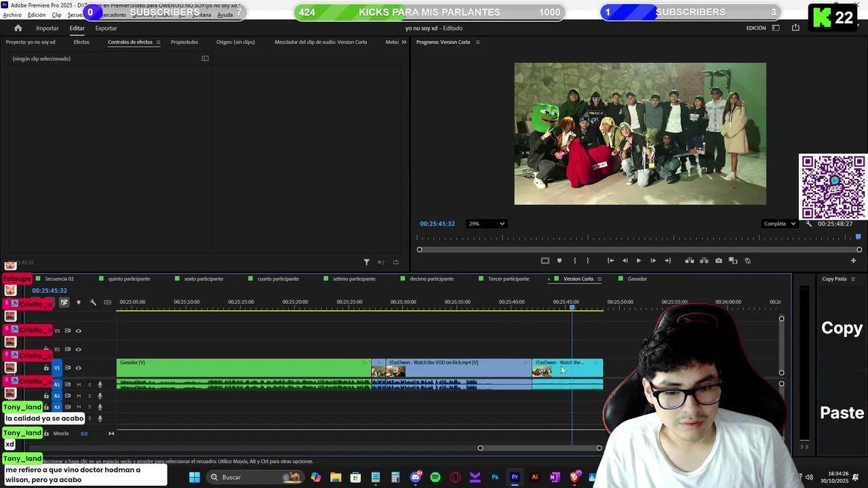The width and height of the screenshot is (868, 488).
Task: Click the Extract button in Program monitor
Action: tap(704, 261)
